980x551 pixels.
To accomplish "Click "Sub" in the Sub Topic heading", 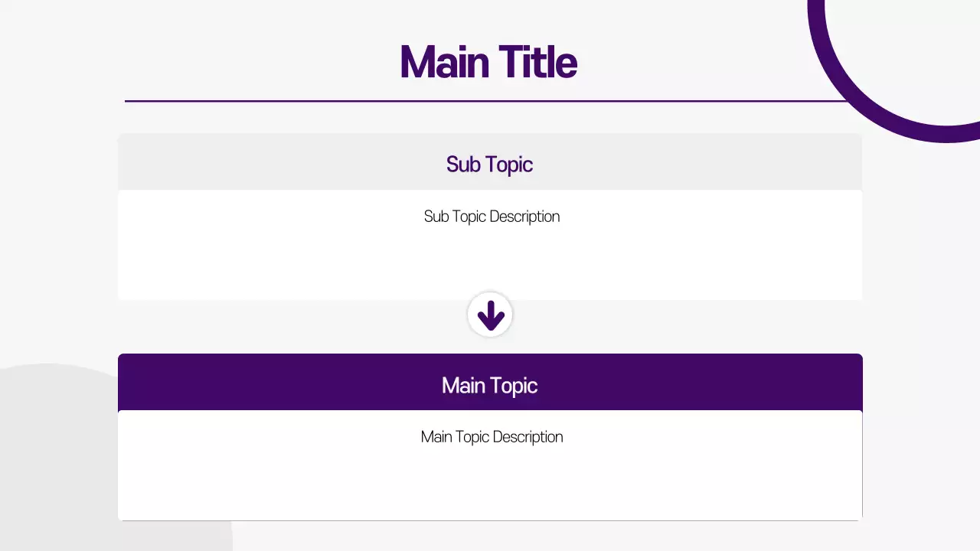I will click(x=462, y=164).
